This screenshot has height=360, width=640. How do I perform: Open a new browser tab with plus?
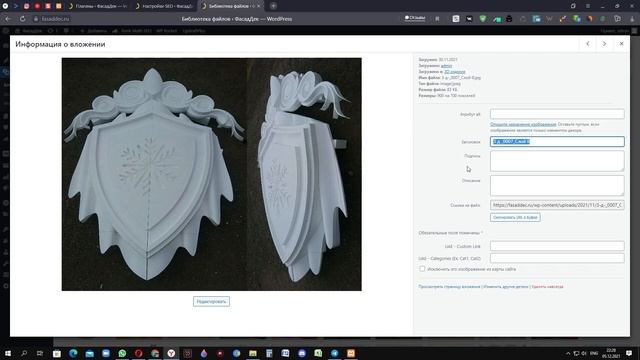pyautogui.click(x=273, y=6)
